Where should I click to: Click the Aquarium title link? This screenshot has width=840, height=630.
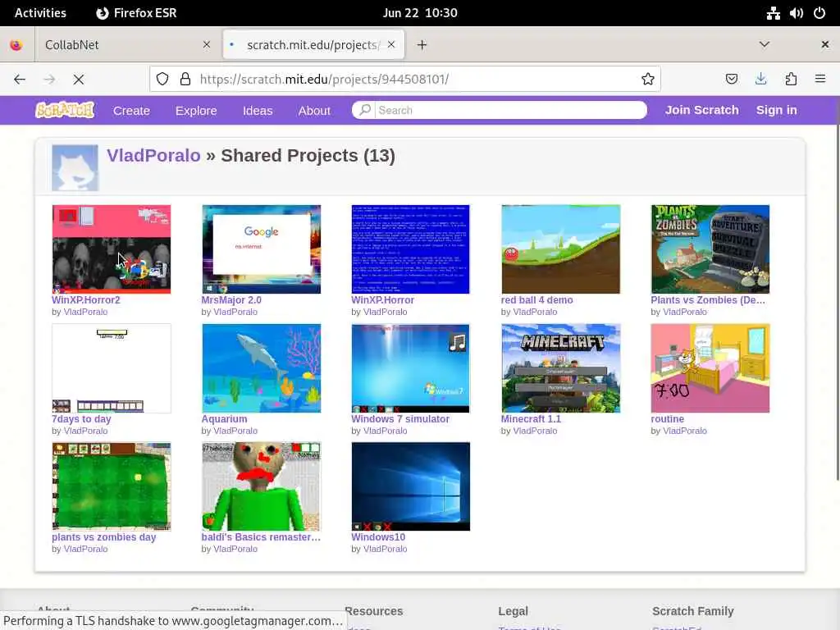[x=225, y=419]
